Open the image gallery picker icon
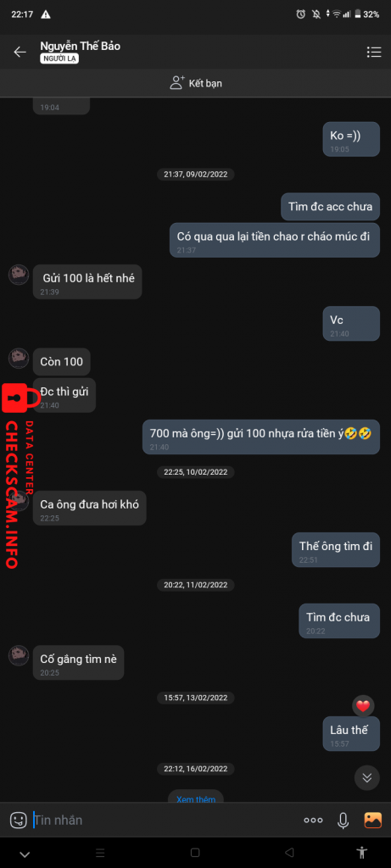This screenshot has height=868, width=391. [372, 820]
